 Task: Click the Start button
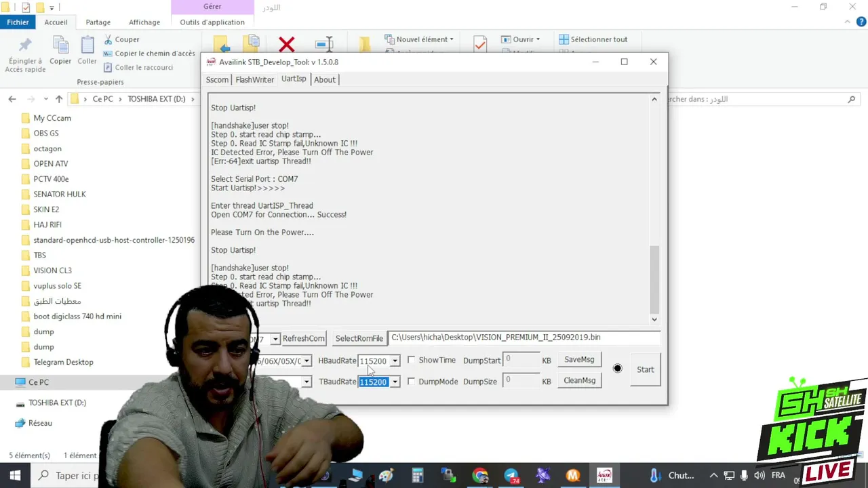tap(645, 369)
